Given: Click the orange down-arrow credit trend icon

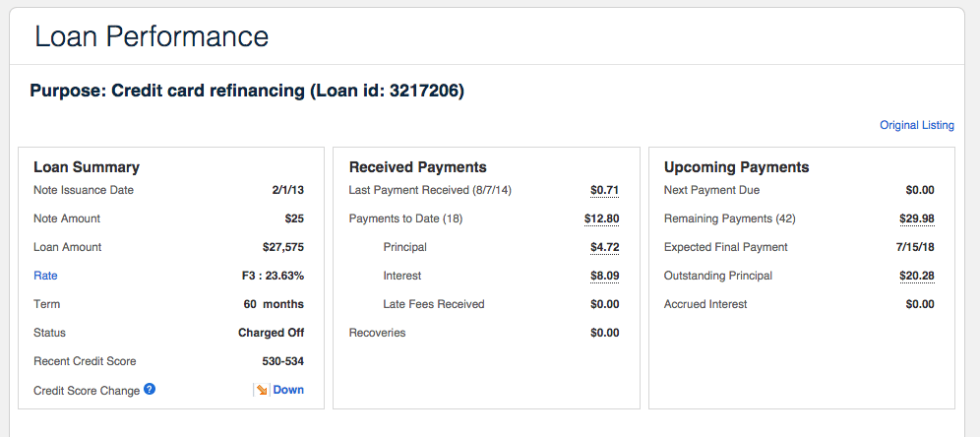Looking at the screenshot, I should point(262,391).
